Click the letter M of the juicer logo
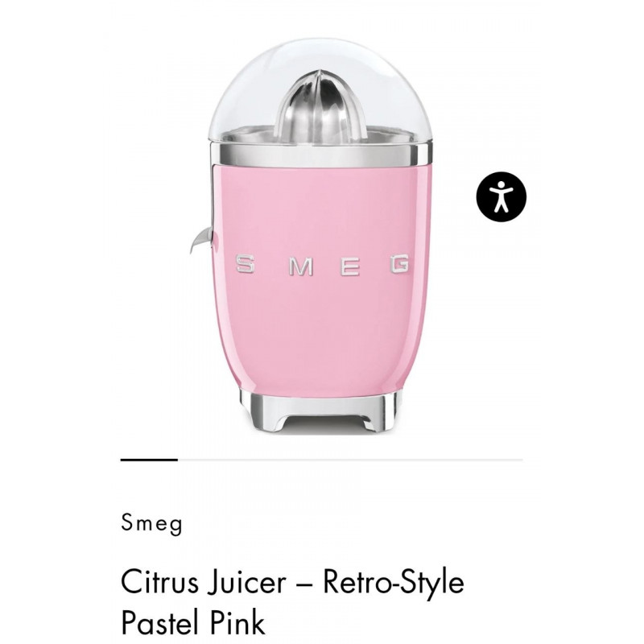644x644 pixels. click(300, 266)
